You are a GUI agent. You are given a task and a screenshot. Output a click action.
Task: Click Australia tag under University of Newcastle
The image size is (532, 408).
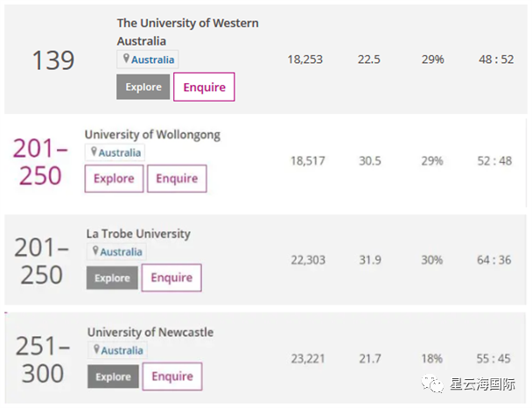tap(122, 350)
